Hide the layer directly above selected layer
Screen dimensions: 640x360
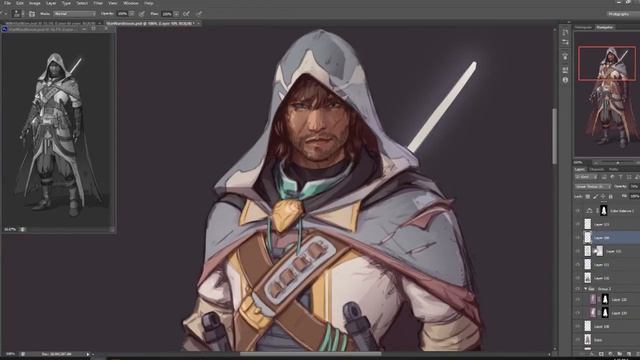(578, 224)
